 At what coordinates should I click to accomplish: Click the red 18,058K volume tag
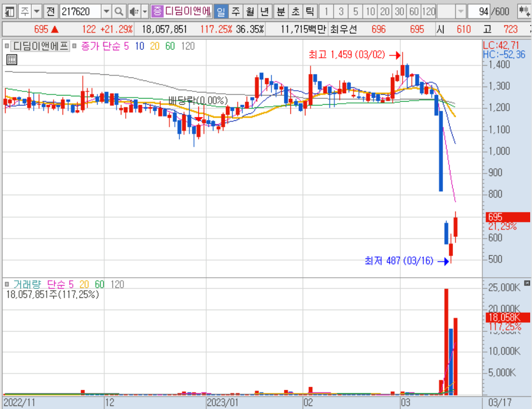(x=507, y=318)
